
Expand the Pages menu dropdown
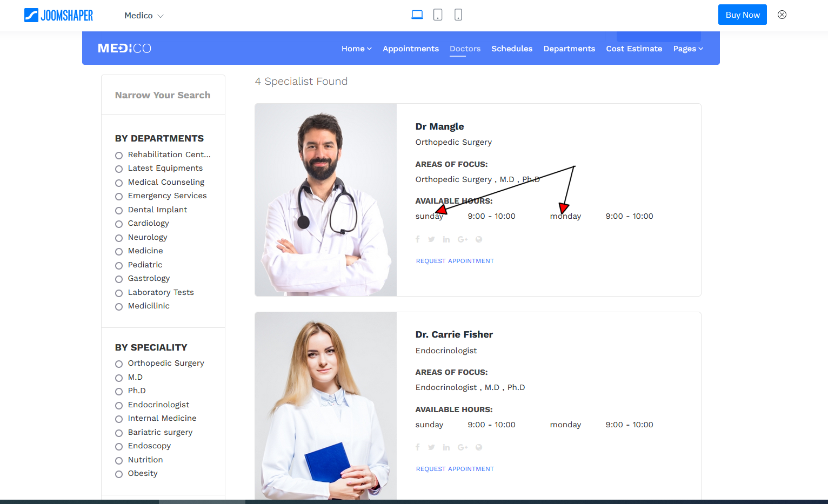tap(687, 49)
